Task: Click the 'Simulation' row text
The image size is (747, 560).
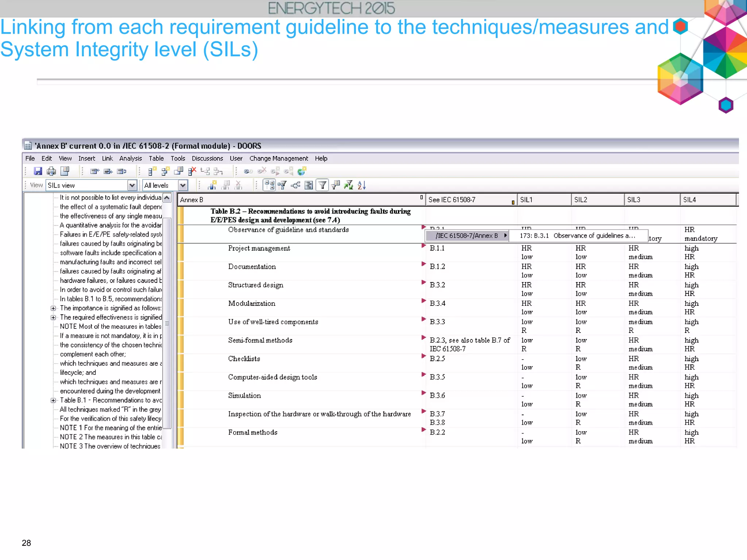Action: [244, 396]
